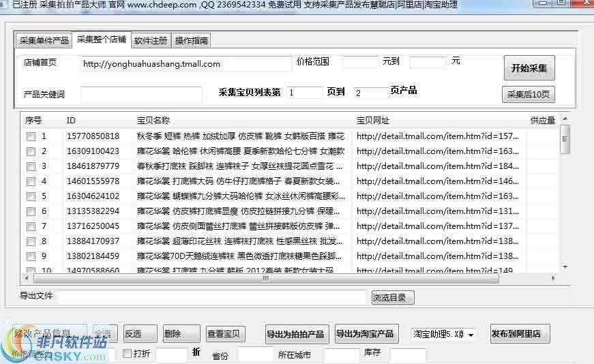Click the 库存 input field
The width and height of the screenshot is (594, 364).
click(408, 355)
